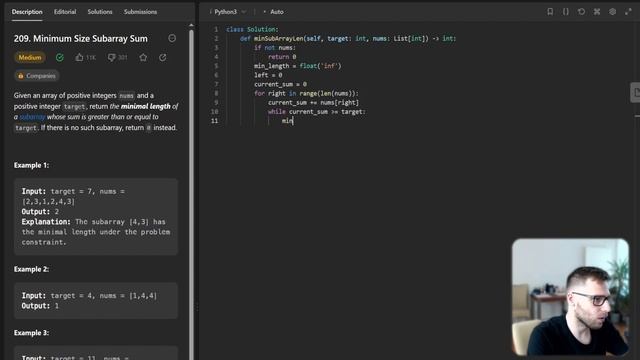Toggle the Auto setting in editor header
The width and height of the screenshot is (640, 360).
coord(273,12)
